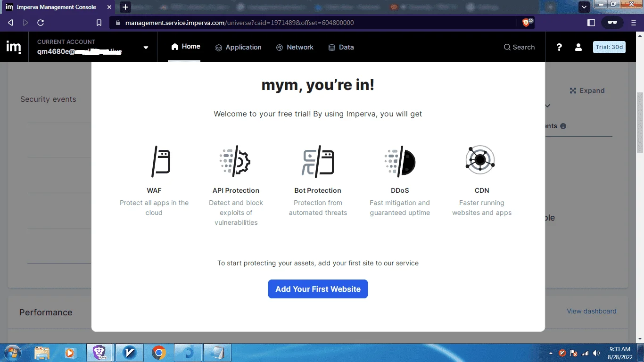This screenshot has height=362, width=644.
Task: Click the 'Bot Protection' label text
Action: coord(318,190)
